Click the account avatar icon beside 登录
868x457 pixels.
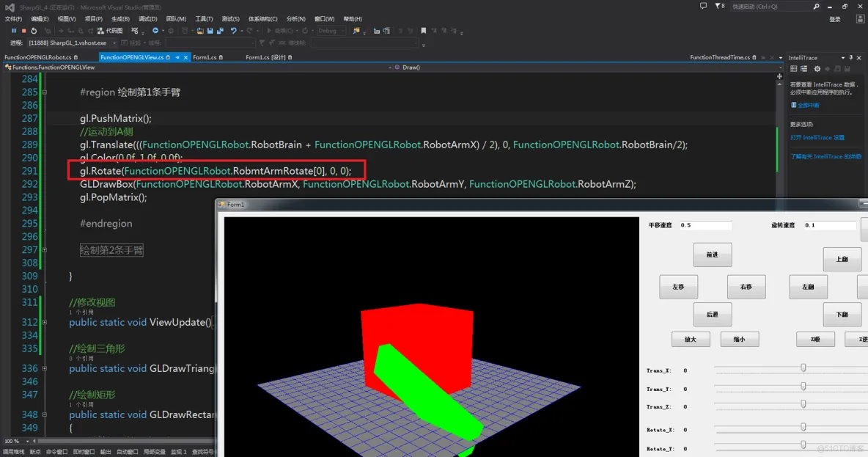[x=860, y=19]
